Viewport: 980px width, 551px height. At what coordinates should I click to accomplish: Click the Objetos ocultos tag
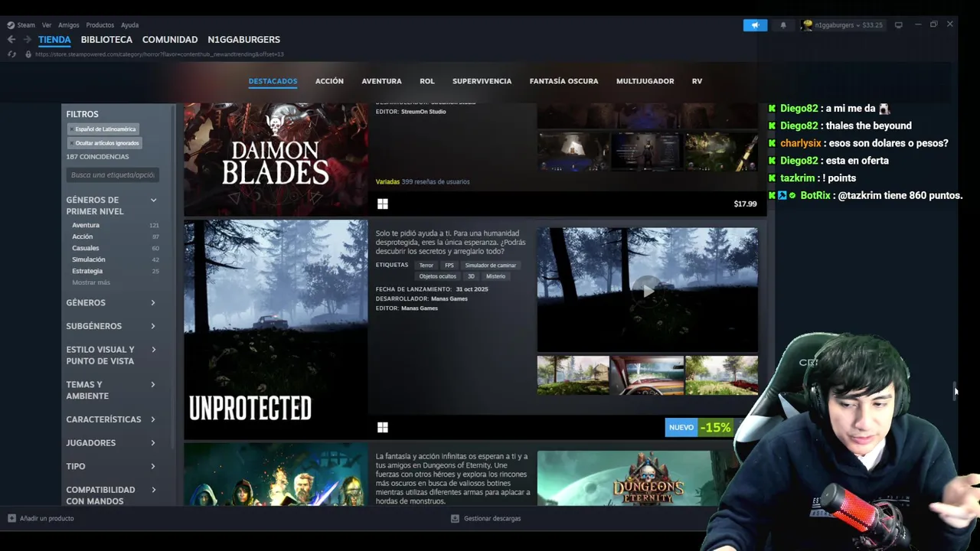438,276
